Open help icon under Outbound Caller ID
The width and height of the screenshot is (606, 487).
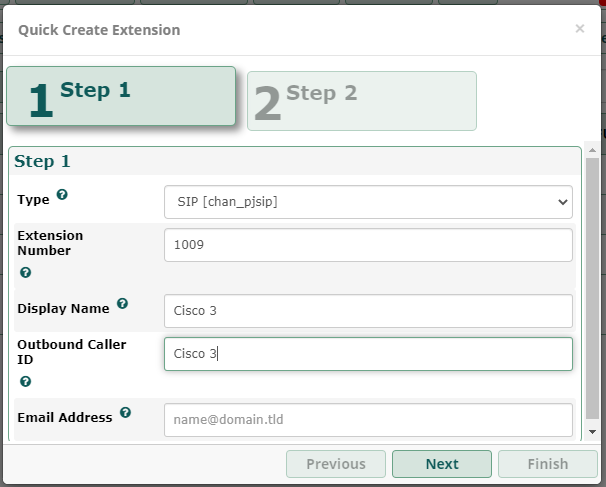[26, 381]
